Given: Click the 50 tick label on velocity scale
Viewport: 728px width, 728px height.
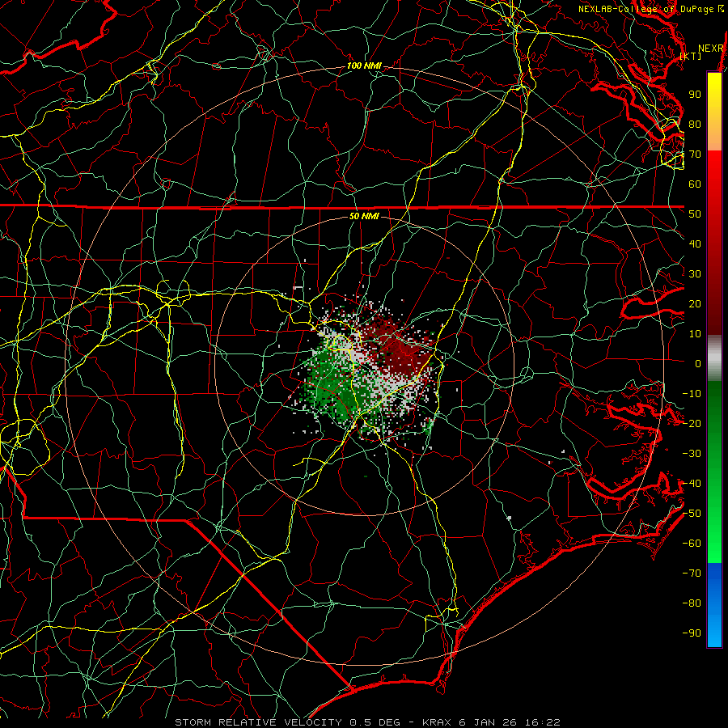Looking at the screenshot, I should [695, 214].
